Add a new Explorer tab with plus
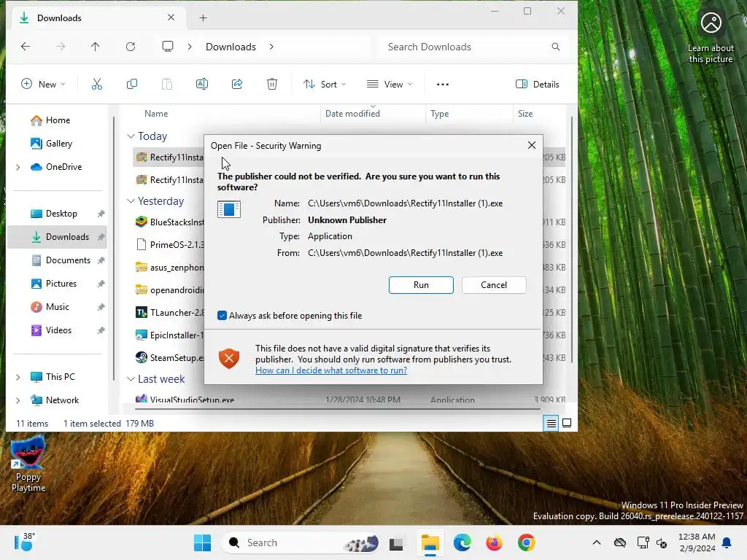The width and height of the screenshot is (747, 560). click(203, 18)
